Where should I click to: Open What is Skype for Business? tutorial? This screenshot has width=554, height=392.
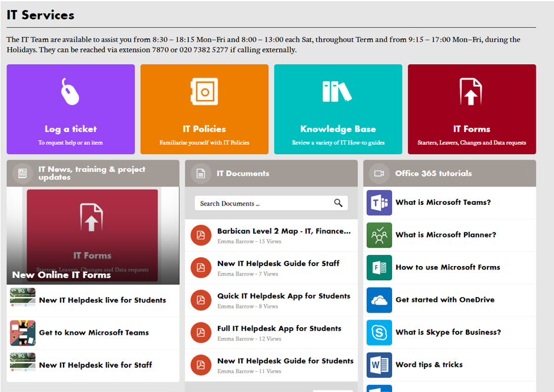click(449, 333)
